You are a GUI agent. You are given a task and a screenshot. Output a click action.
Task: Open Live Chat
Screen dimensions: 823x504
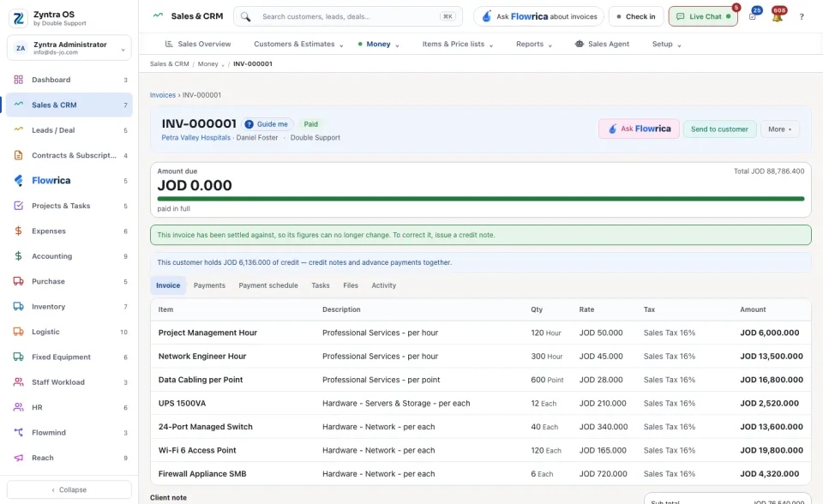click(703, 17)
